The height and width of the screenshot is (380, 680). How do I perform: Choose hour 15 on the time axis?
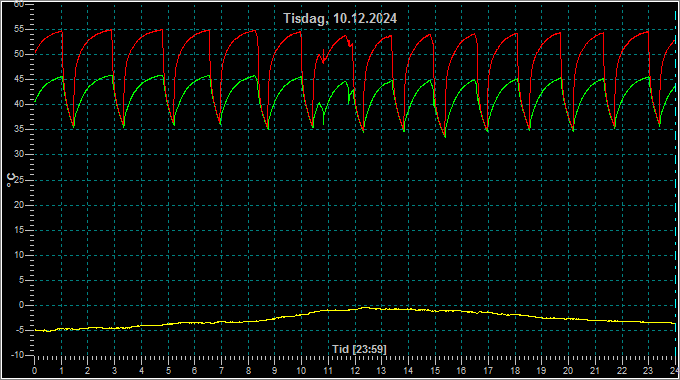point(435,371)
